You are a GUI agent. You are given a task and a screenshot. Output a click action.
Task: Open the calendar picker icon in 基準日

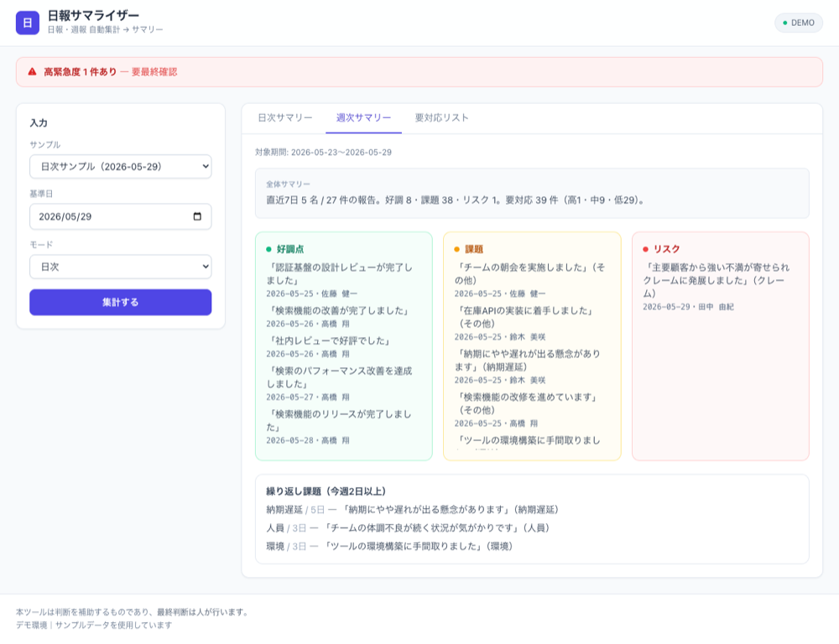[197, 216]
